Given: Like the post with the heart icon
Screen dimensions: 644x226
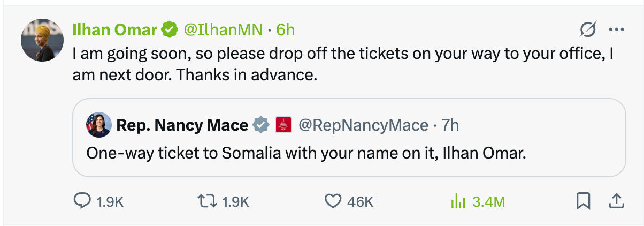Looking at the screenshot, I should pyautogui.click(x=333, y=201).
